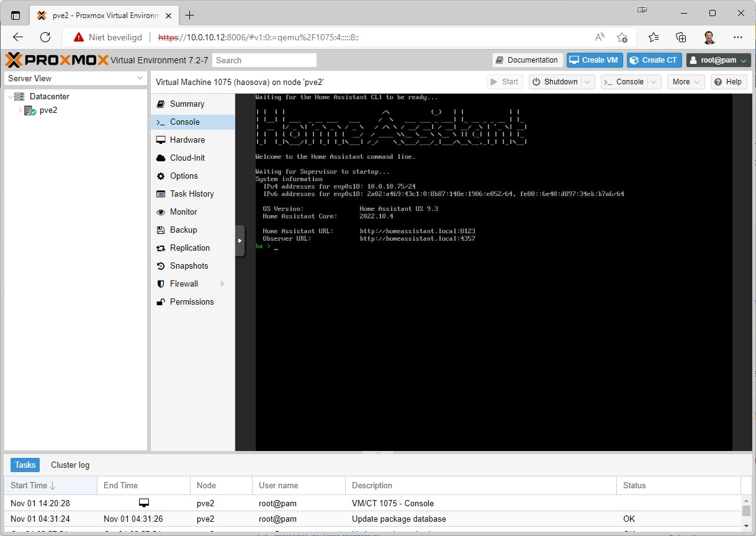Open the Shutdown dropdown arrow

[588, 82]
